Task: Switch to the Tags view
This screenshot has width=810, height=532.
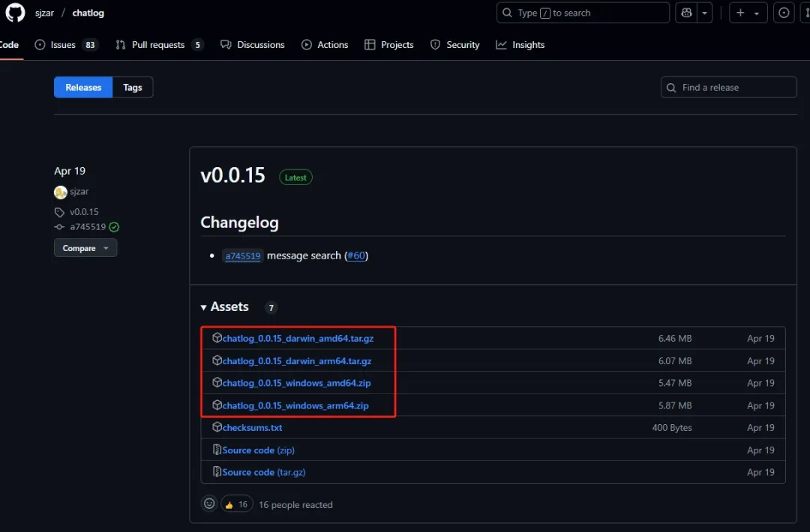Action: [133, 87]
